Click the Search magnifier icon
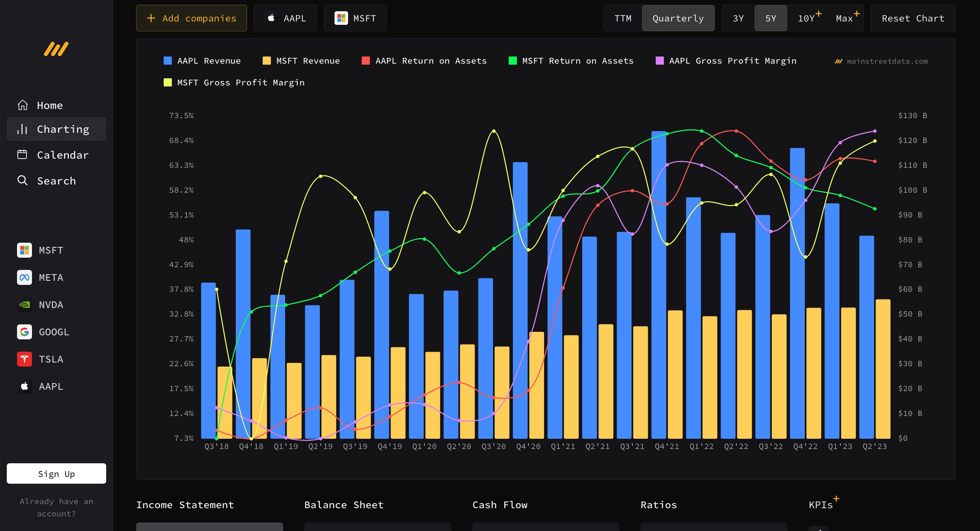This screenshot has width=980, height=531. click(22, 180)
